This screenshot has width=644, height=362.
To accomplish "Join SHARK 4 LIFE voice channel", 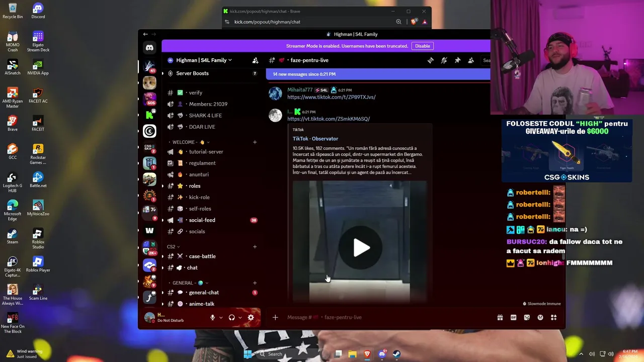I will 213,116.
